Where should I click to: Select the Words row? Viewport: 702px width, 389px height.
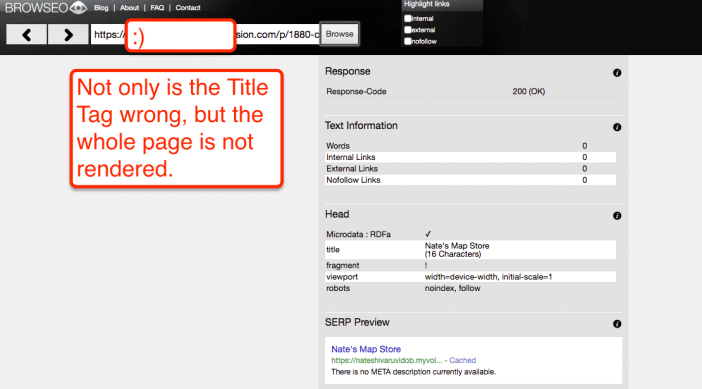pyautogui.click(x=471, y=146)
